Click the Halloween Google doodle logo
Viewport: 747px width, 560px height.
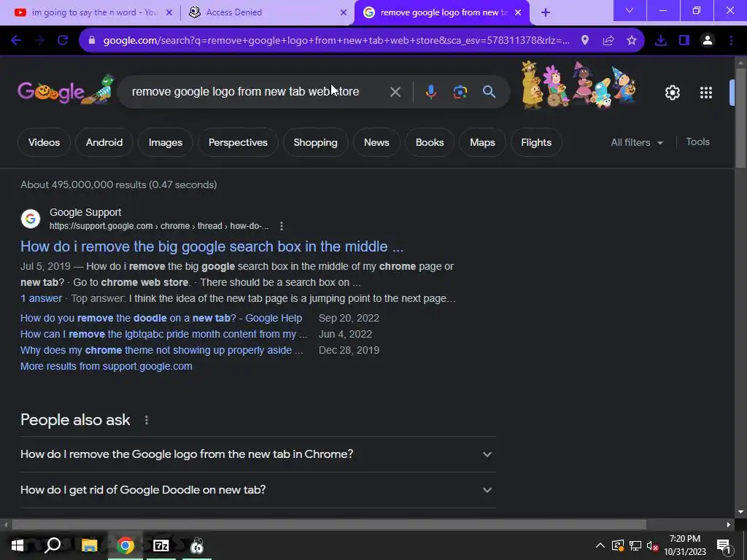coord(66,90)
